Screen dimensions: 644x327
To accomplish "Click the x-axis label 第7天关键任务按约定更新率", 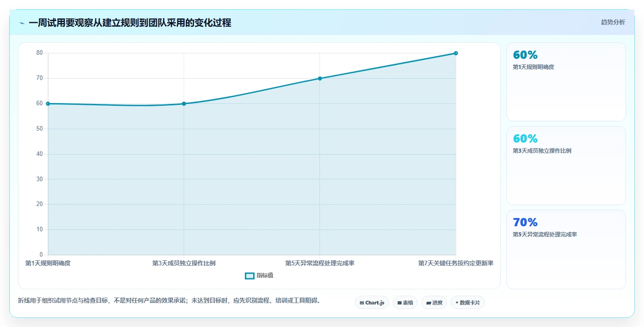I will click(456, 264).
